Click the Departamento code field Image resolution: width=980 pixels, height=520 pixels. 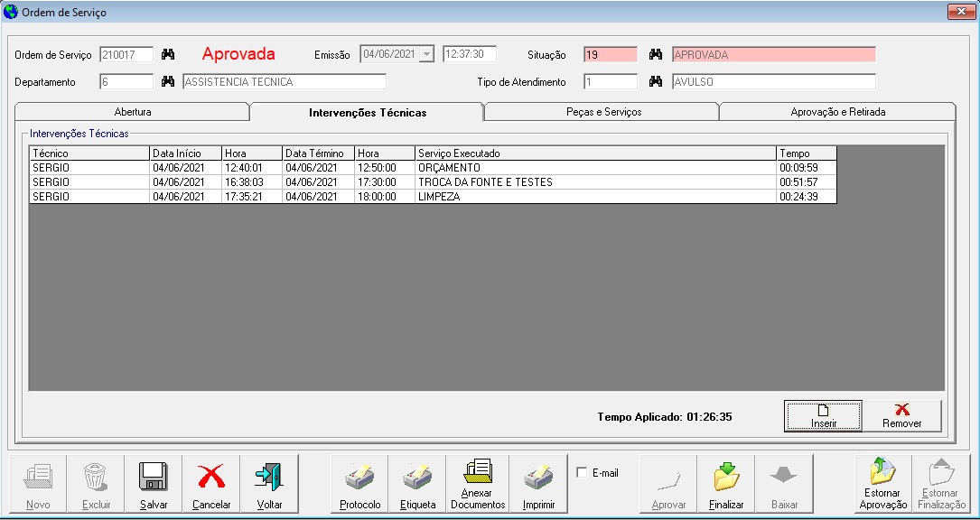126,82
